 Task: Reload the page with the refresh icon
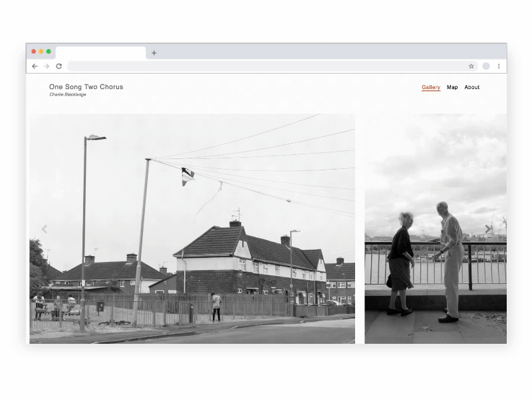click(x=59, y=66)
